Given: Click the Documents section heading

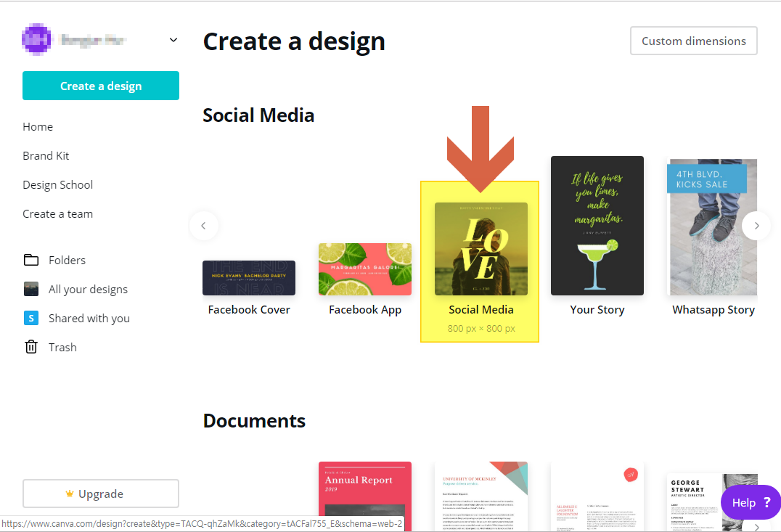Looking at the screenshot, I should point(254,421).
